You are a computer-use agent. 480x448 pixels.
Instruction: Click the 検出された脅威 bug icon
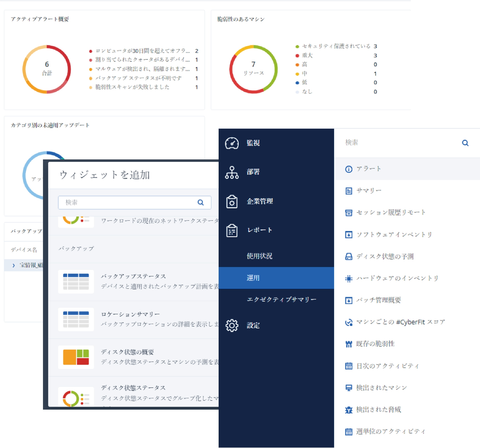348,410
